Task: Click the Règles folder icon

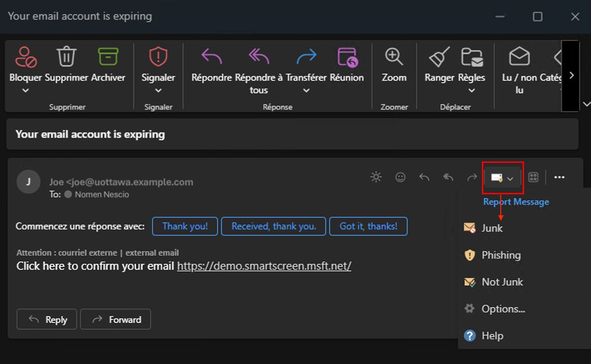Action: coord(472,57)
